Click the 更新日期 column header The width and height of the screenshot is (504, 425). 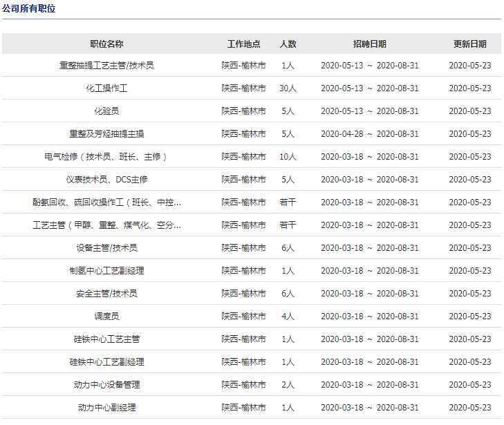[x=470, y=44]
